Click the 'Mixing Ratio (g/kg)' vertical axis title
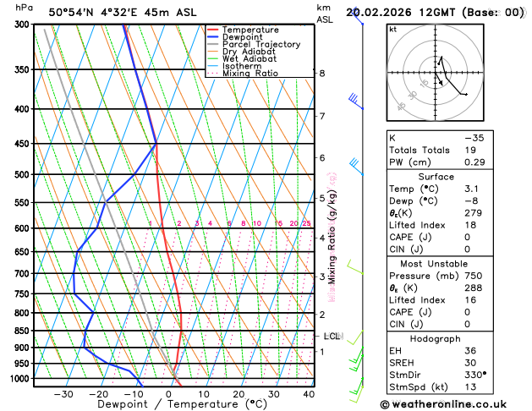The image size is (532, 411). (332, 237)
